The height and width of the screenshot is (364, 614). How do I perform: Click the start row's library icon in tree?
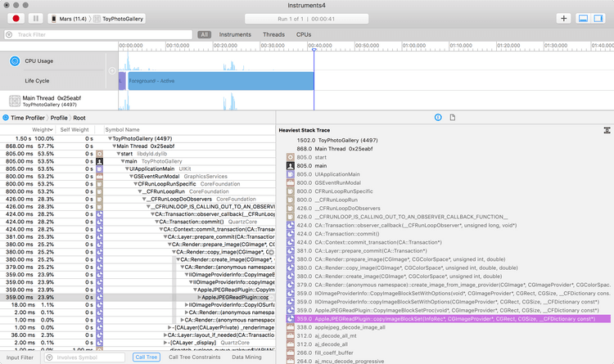[x=99, y=154]
